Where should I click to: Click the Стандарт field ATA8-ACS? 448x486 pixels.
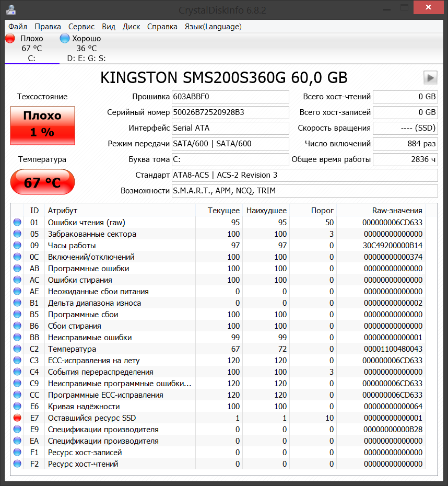tap(304, 175)
